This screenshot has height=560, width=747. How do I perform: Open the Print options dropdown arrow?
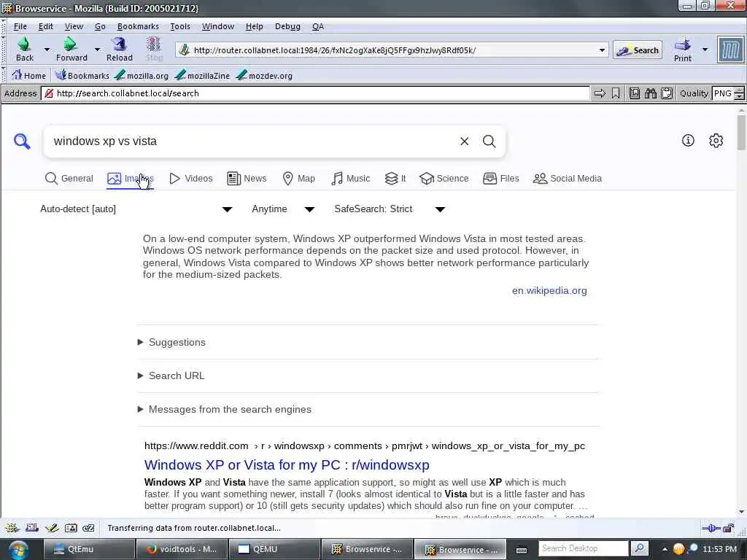point(705,49)
